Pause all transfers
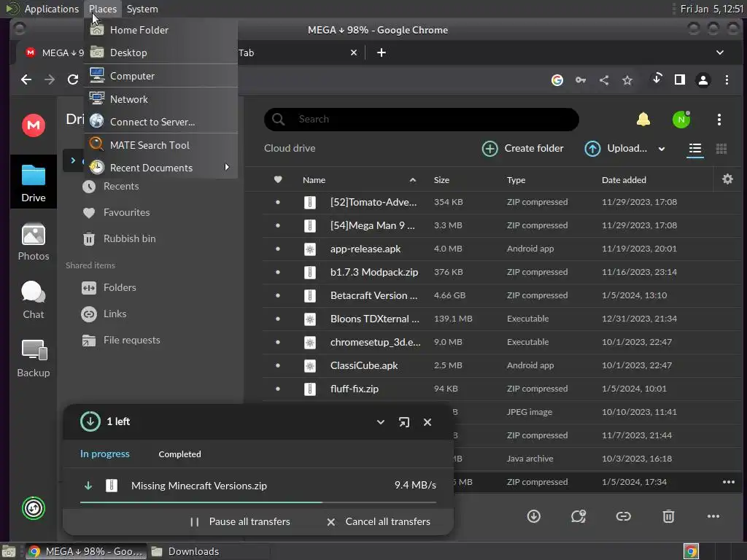 pos(239,521)
